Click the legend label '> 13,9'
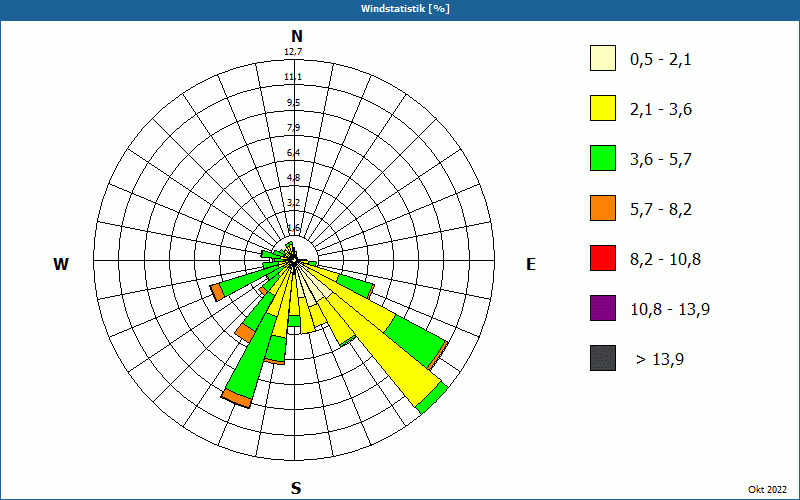This screenshot has width=800, height=500. coord(660,360)
